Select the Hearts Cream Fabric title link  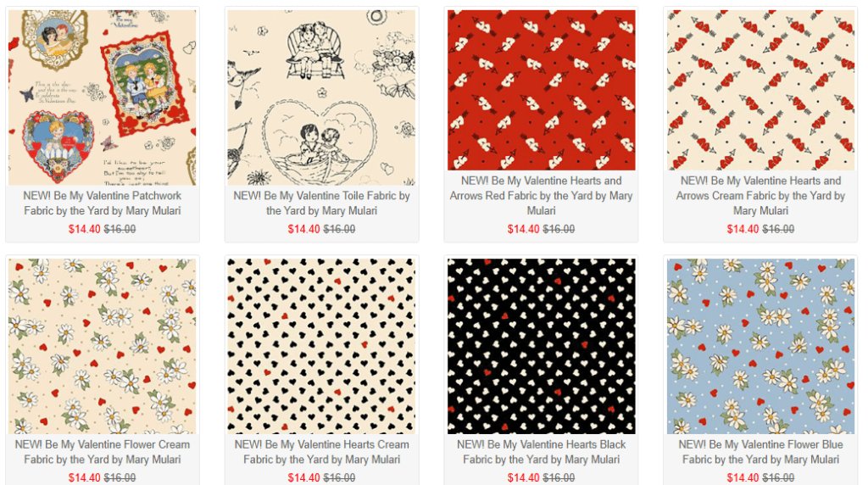pos(321,452)
